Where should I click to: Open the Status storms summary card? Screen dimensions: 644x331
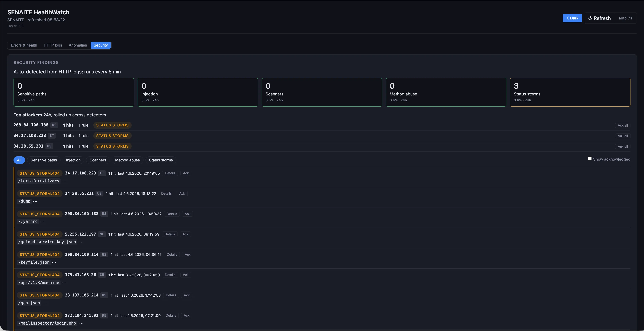[570, 92]
